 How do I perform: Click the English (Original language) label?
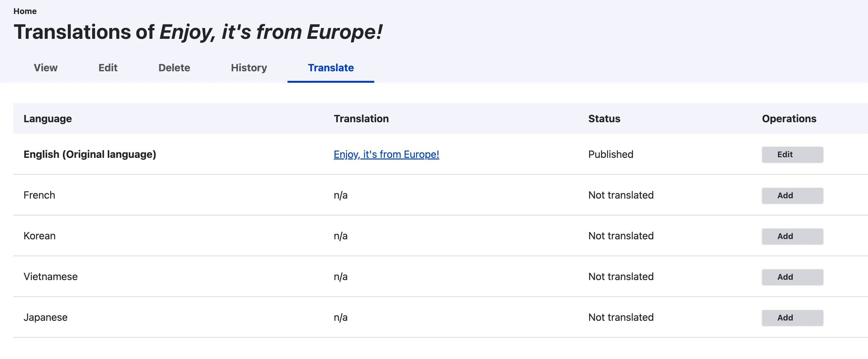pos(90,154)
